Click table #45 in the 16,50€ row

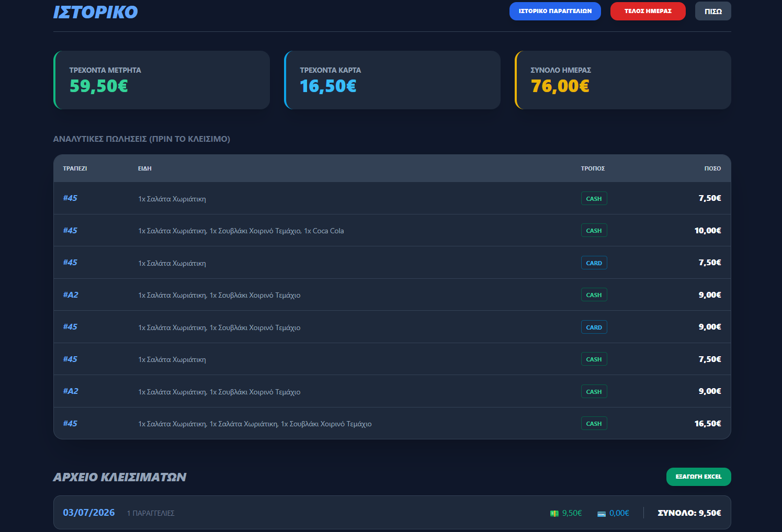tap(70, 424)
